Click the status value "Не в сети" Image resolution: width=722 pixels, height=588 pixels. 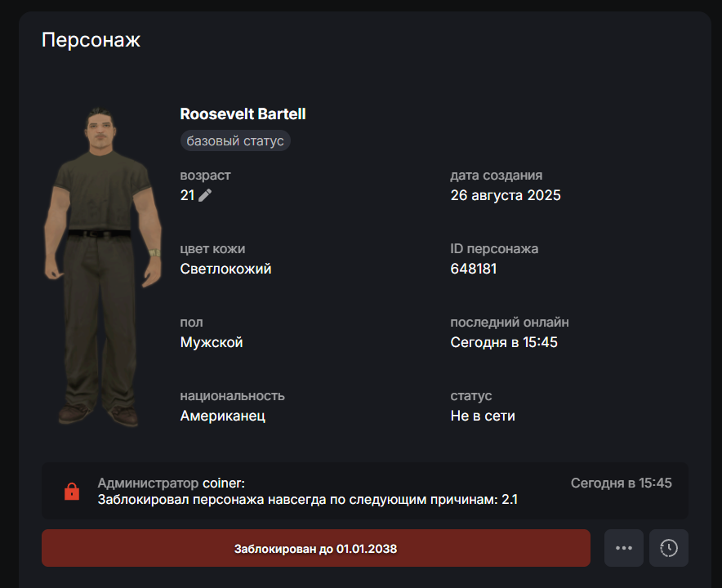coord(483,416)
